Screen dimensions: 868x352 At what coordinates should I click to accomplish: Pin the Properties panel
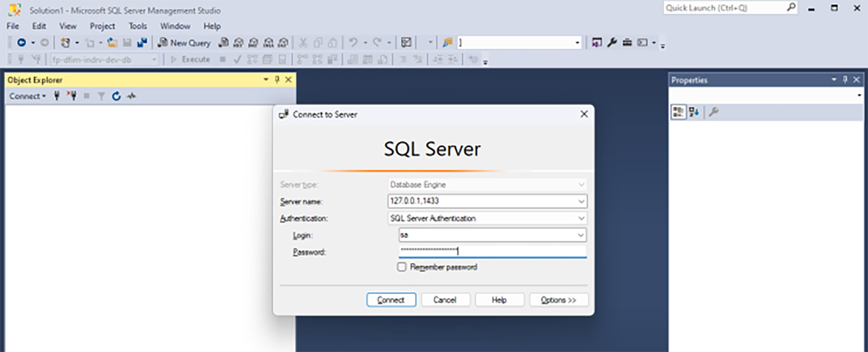click(845, 80)
